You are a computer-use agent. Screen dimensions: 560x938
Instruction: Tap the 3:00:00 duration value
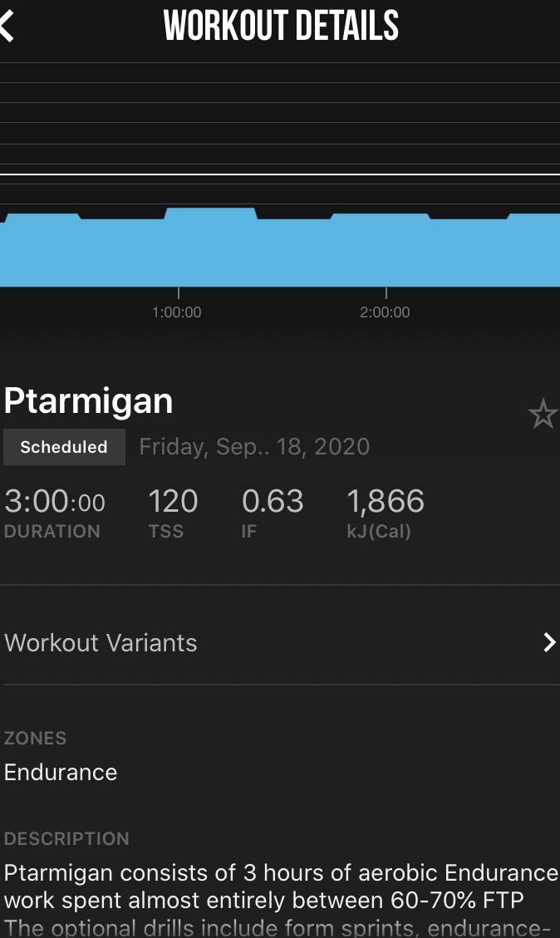pyautogui.click(x=55, y=502)
